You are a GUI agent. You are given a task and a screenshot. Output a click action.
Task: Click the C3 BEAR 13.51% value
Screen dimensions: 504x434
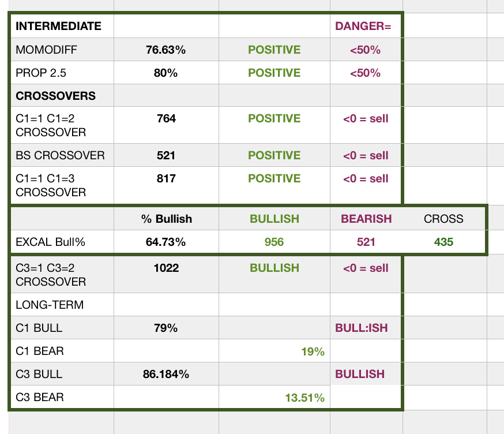(304, 398)
